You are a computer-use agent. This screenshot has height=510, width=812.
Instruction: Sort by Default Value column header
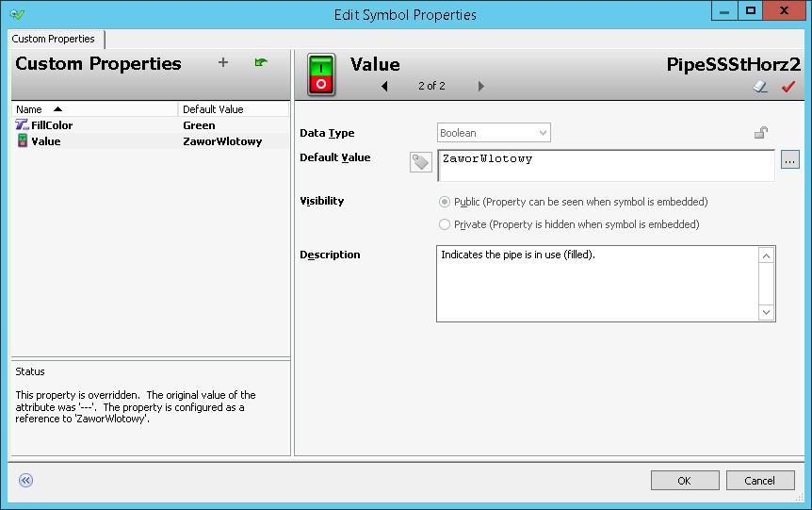coord(233,109)
